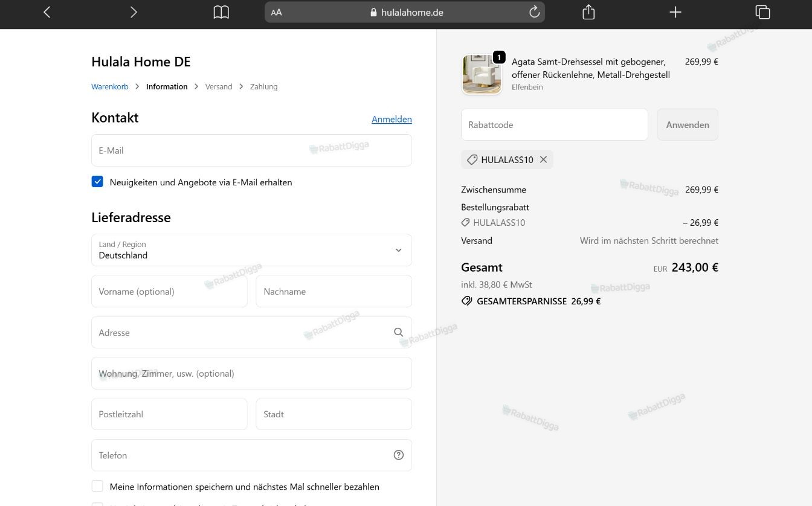The image size is (812, 506).
Task: Click the E-Mail input field
Action: click(251, 150)
